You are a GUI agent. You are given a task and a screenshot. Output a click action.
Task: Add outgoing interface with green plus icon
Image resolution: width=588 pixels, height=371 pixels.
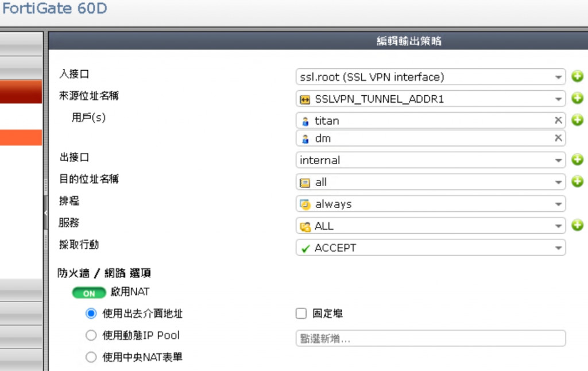coord(577,160)
